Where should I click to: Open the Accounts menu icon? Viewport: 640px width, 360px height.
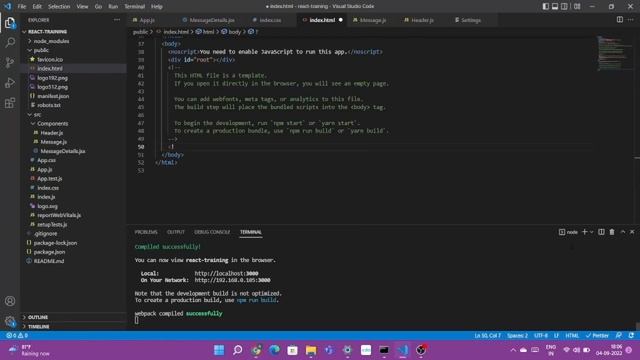10,301
